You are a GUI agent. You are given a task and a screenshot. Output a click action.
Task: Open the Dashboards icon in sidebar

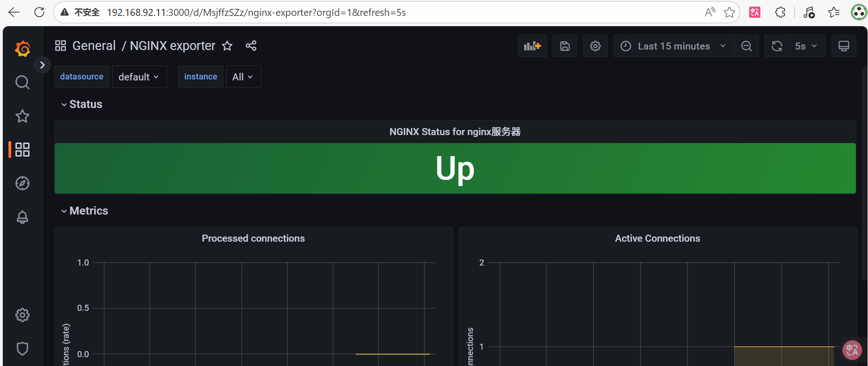pos(22,150)
